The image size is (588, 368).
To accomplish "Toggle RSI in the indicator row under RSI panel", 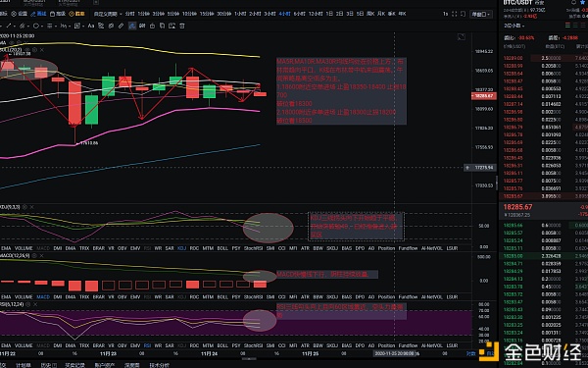I will point(147,345).
